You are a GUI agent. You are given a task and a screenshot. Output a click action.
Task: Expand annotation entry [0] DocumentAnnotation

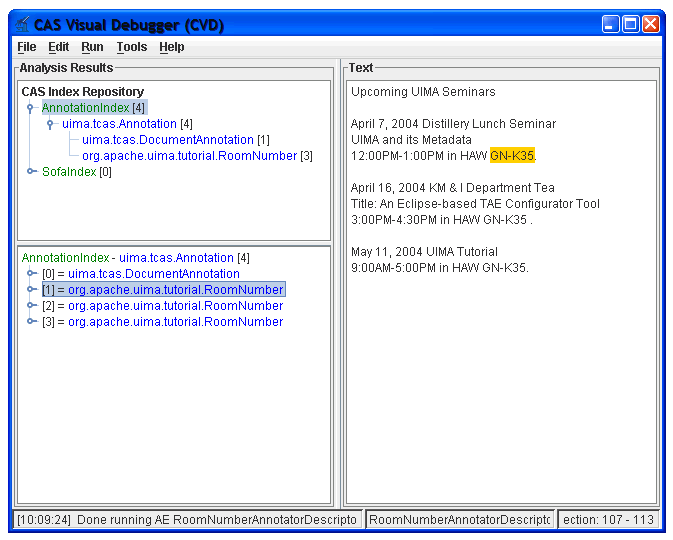(31, 274)
